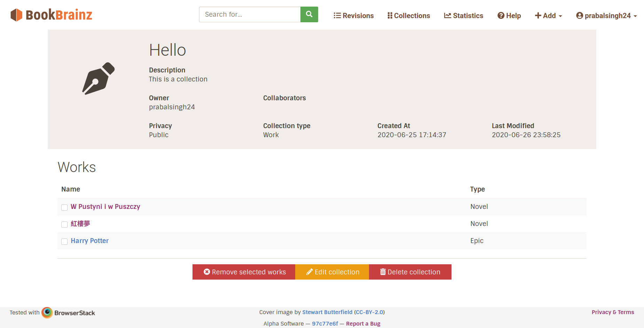Click the Novel type of 紅樓夢
644x328 pixels.
pos(479,224)
